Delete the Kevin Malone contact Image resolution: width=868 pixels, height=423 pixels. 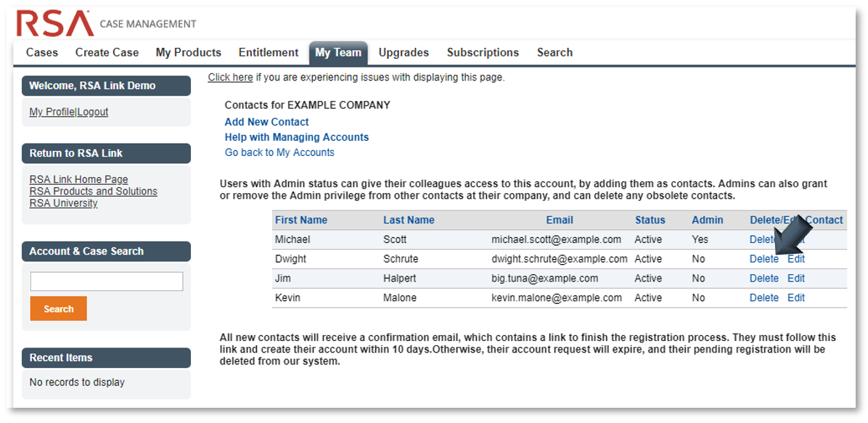pos(764,298)
